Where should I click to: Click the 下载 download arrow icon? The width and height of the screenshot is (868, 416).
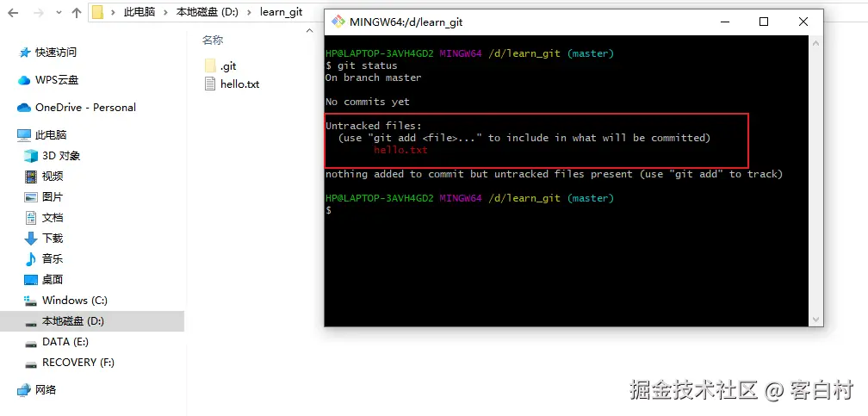[31, 239]
